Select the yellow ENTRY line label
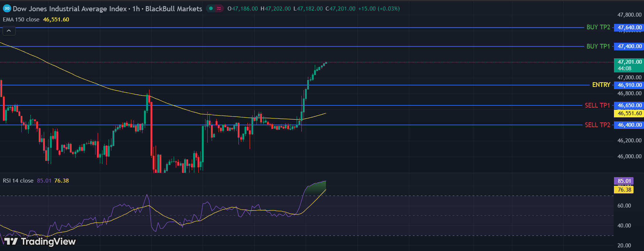The height and width of the screenshot is (251, 644). click(x=601, y=85)
